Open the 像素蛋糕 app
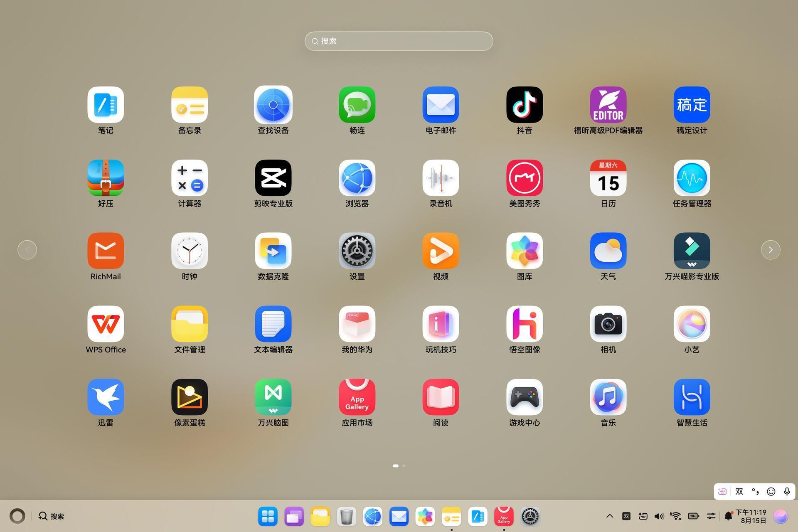The height and width of the screenshot is (532, 798). (190, 397)
